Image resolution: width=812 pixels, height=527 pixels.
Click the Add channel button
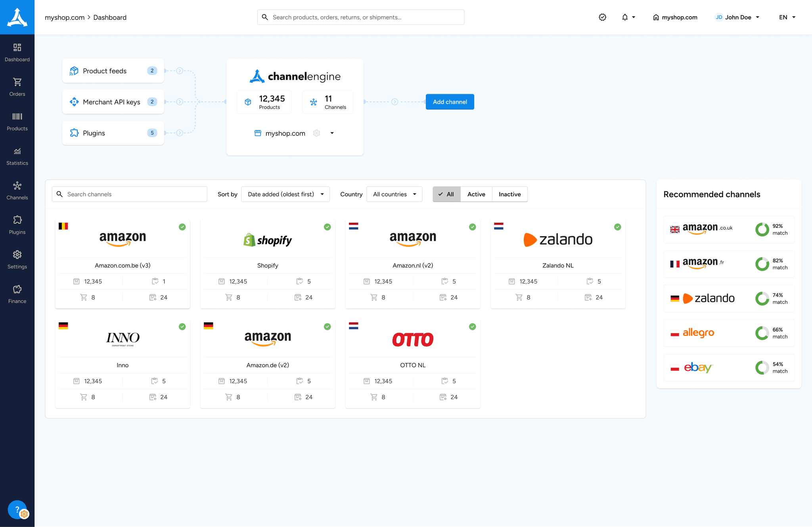(450, 102)
